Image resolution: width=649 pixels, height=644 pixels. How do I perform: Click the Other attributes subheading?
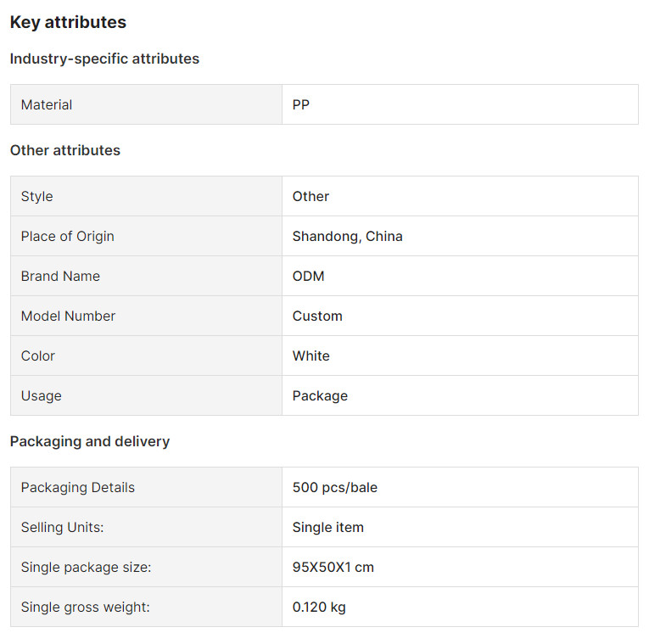pos(65,150)
